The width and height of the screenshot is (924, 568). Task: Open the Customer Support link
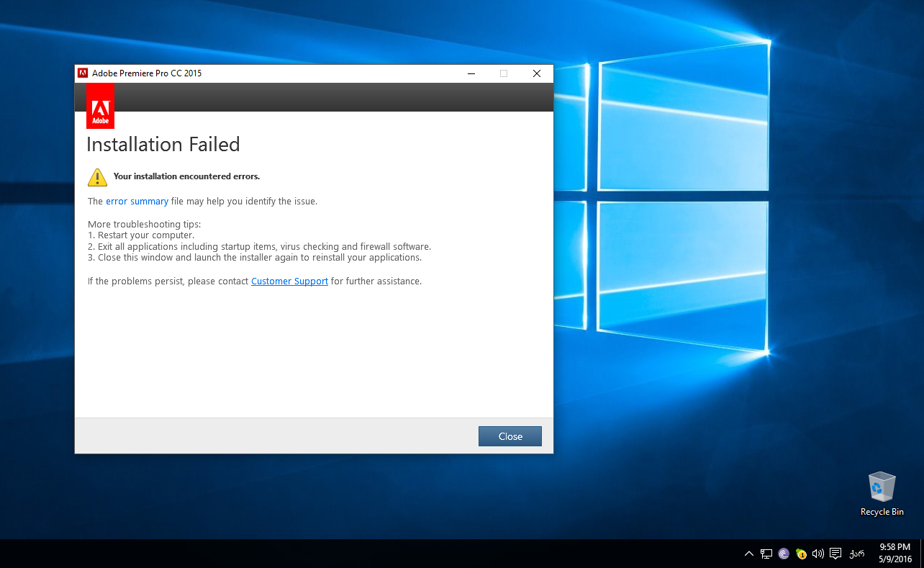click(289, 281)
